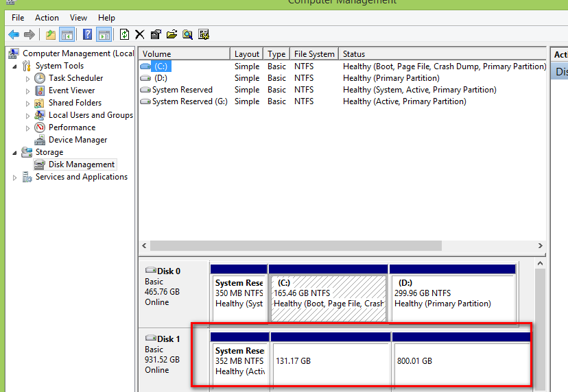Select the Disk Management tree label
568x392 pixels.
(82, 164)
